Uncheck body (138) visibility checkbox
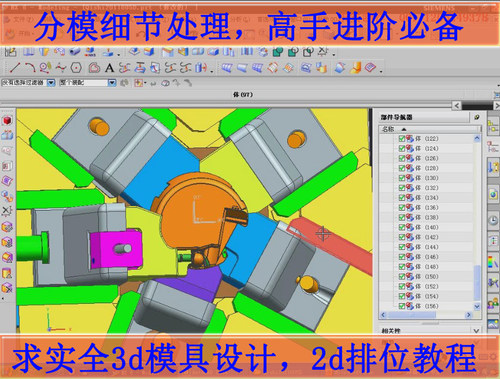The image size is (500, 379). [x=402, y=217]
